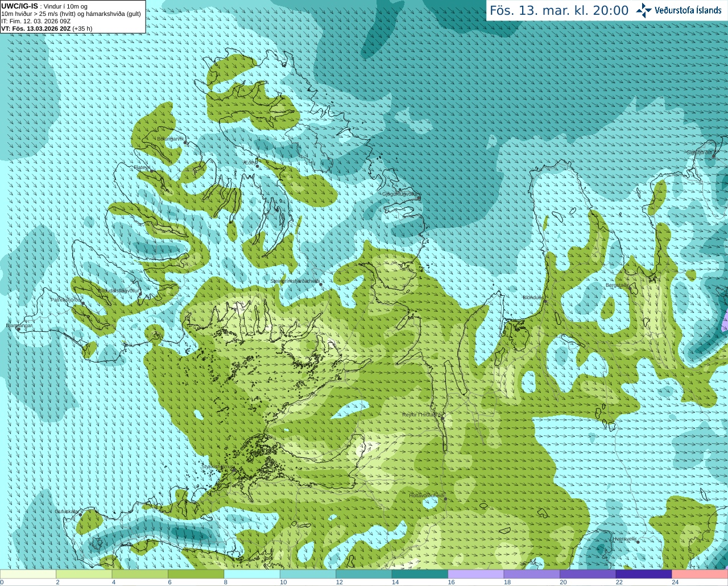This screenshot has width=728, height=586.
Task: Click the legend scale value '24'
Action: point(675,582)
